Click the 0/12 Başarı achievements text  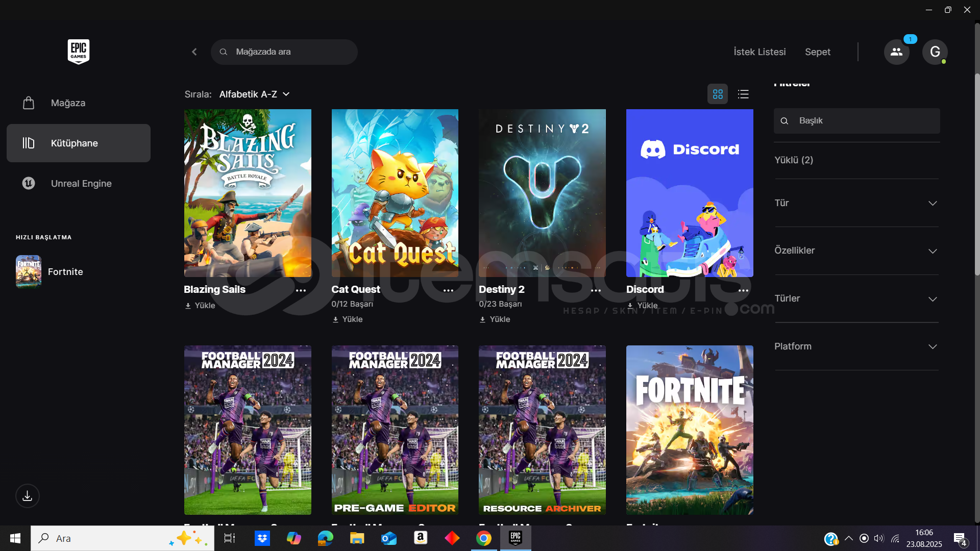pyautogui.click(x=352, y=304)
